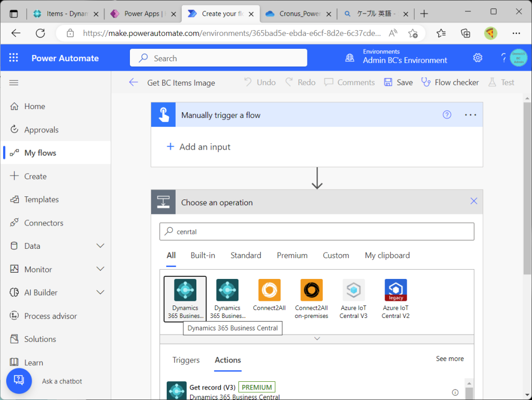532x400 pixels.
Task: Select the Azure IoT Central V2 legacy connector
Action: coord(395,299)
